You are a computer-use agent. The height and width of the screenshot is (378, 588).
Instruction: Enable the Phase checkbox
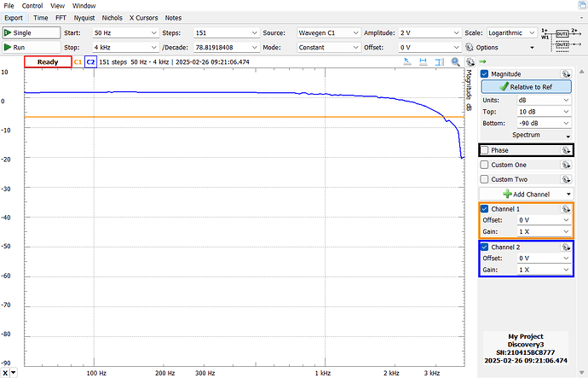click(x=485, y=150)
